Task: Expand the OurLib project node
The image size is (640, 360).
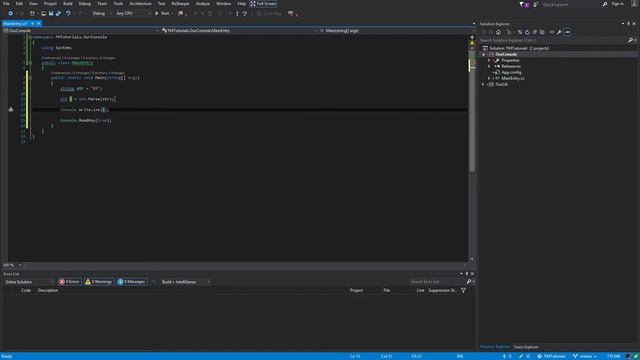Action: click(484, 84)
